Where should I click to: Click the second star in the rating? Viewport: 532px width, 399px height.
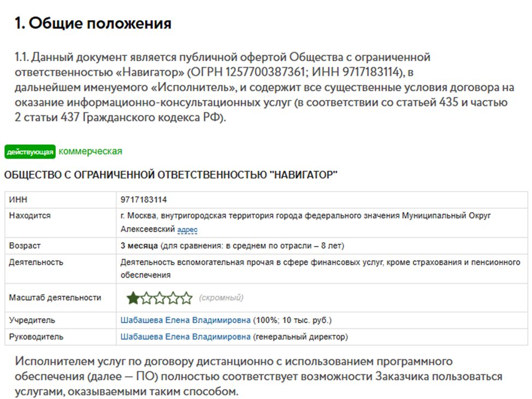(146, 298)
